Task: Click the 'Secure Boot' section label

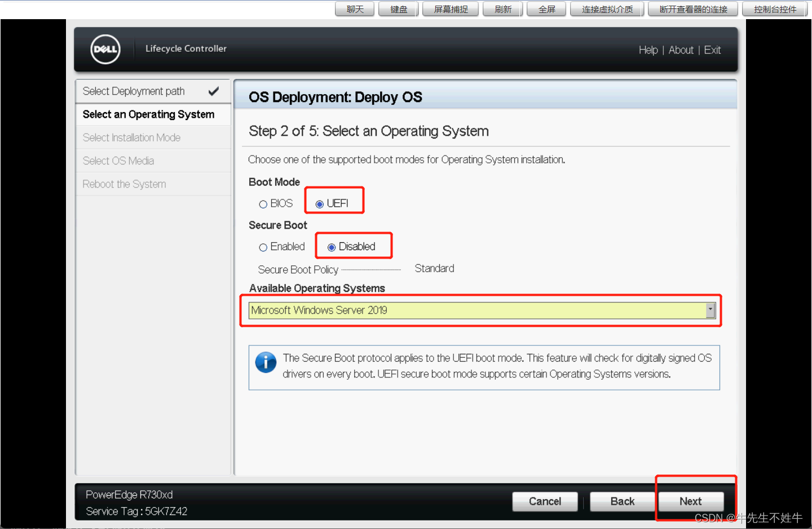Action: coord(278,225)
